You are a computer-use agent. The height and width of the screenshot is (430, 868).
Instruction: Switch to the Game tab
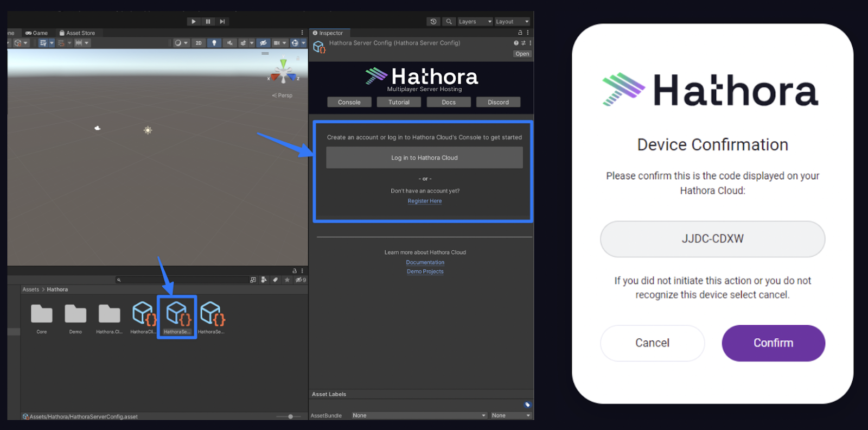pos(36,33)
